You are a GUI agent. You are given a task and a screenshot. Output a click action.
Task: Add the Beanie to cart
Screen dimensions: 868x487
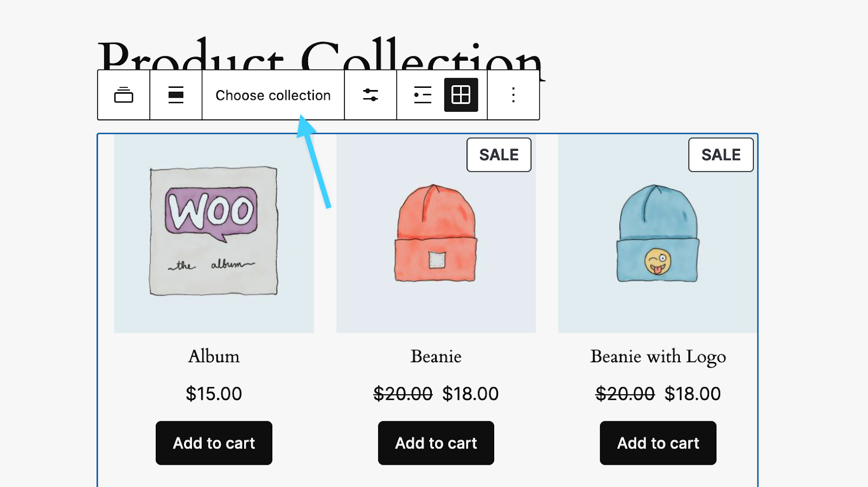pyautogui.click(x=436, y=443)
